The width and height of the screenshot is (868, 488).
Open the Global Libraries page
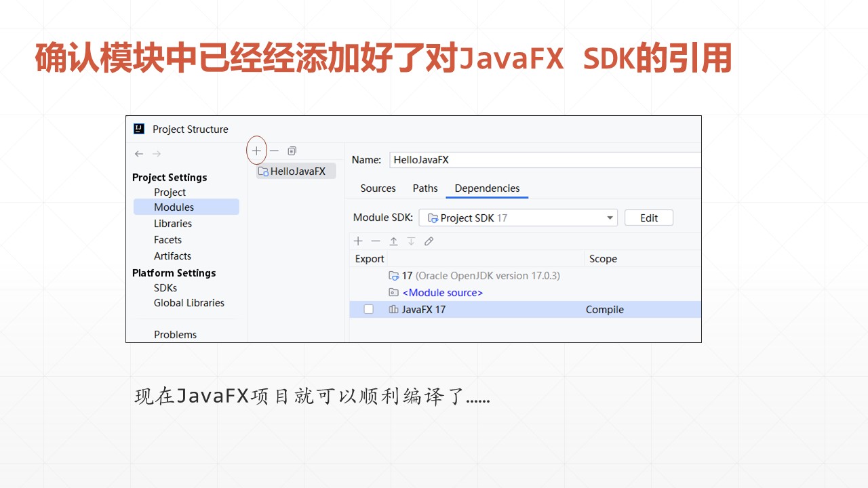click(x=189, y=303)
